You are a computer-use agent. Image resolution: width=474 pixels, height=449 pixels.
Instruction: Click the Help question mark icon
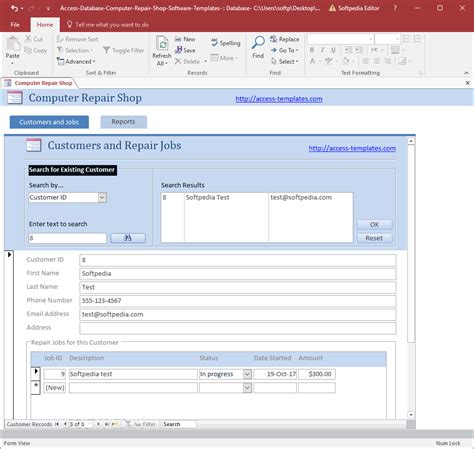coord(395,8)
